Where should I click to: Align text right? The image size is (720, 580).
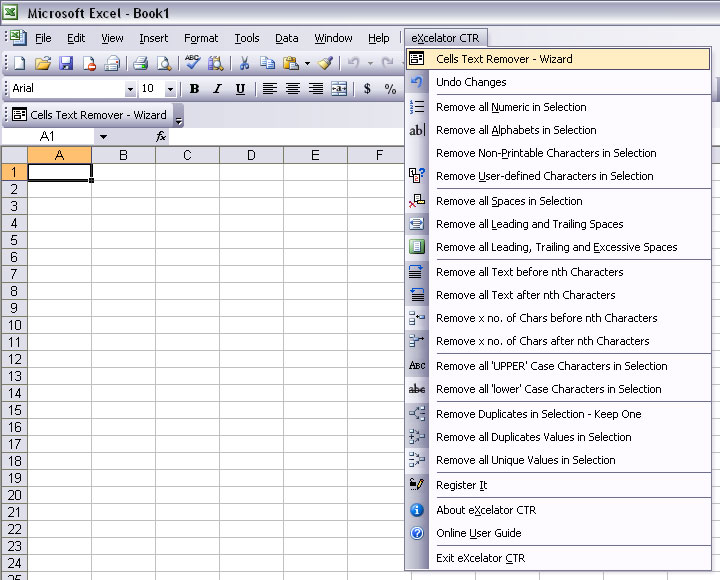(x=315, y=89)
